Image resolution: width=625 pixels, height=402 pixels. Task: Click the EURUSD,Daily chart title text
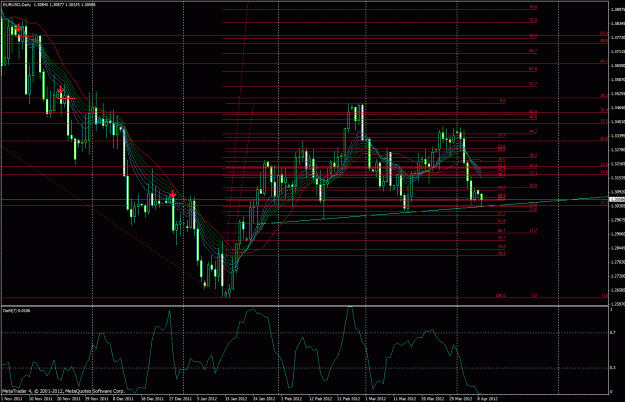tap(16, 5)
